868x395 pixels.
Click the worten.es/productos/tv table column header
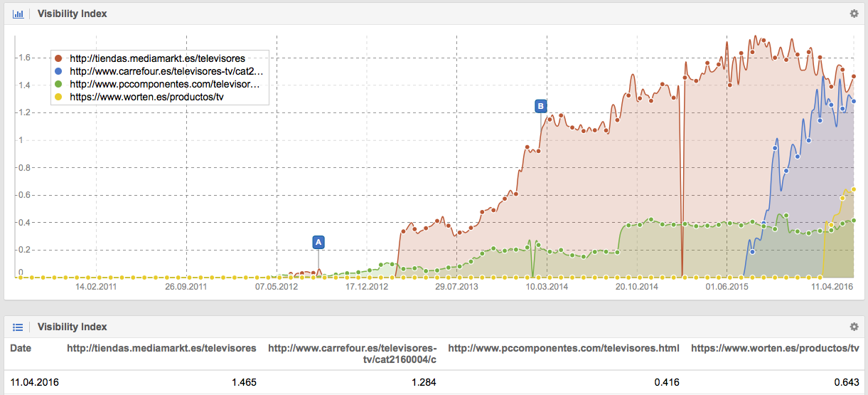point(775,348)
